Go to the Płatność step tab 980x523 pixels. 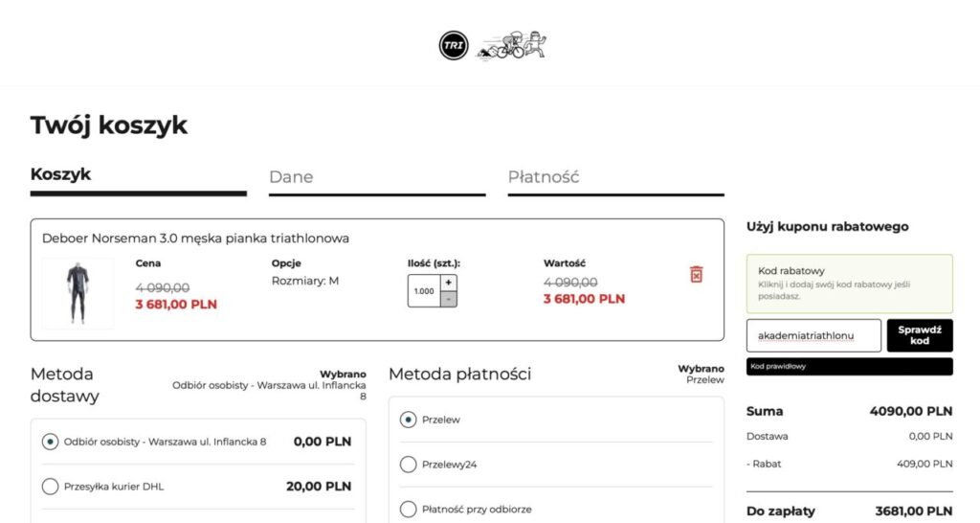615,178
